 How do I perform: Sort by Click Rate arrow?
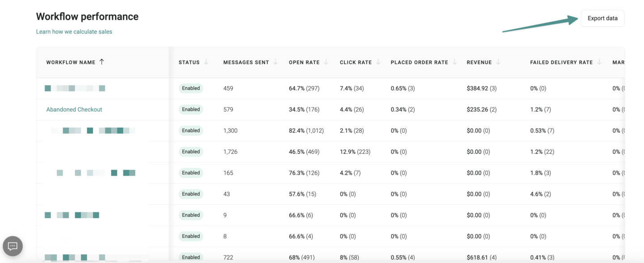(378, 62)
